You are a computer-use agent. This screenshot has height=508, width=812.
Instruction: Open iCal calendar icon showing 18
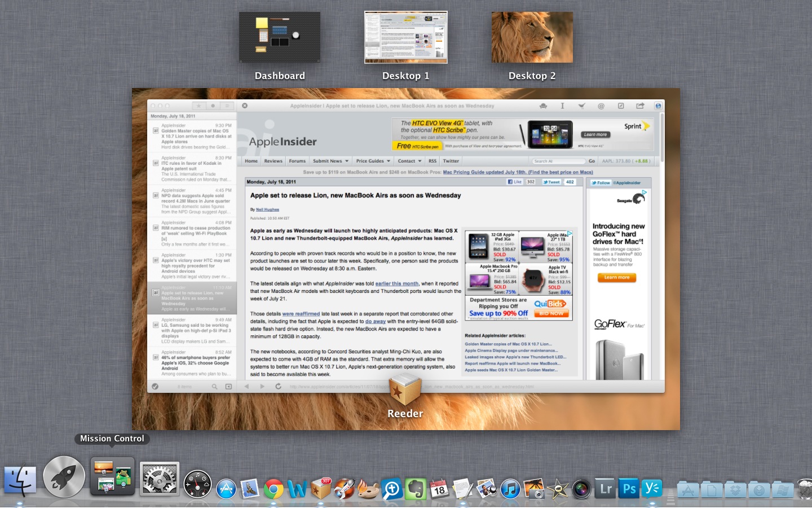(x=439, y=489)
